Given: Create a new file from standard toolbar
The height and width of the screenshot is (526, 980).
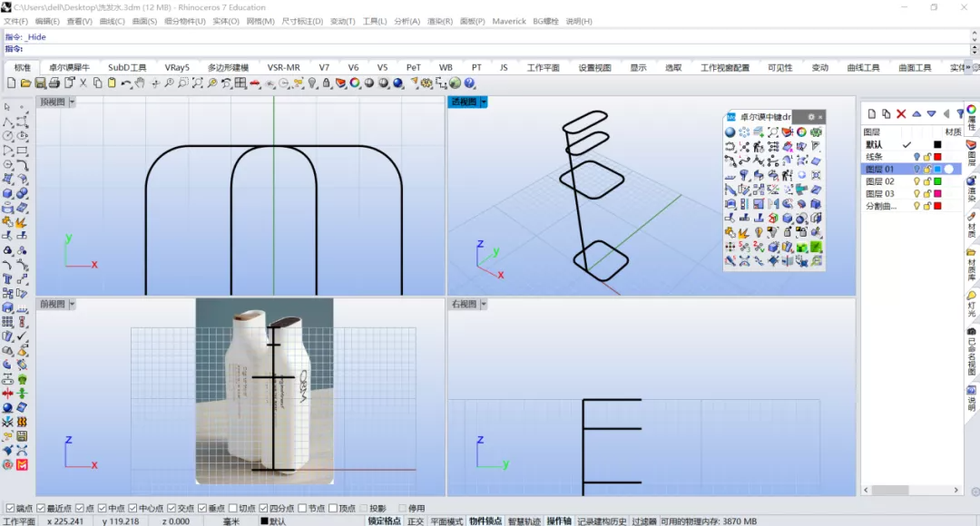Looking at the screenshot, I should [11, 83].
